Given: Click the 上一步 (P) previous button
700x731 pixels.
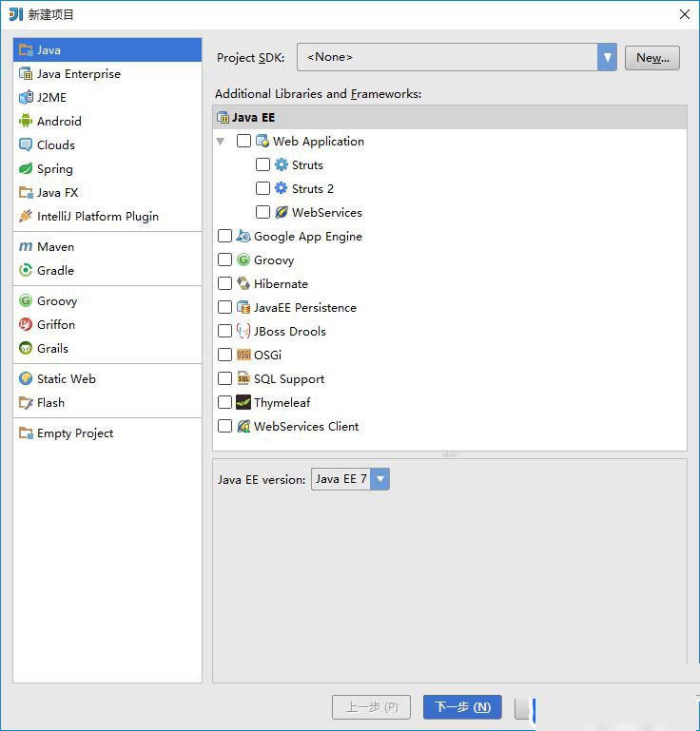Looking at the screenshot, I should 371,707.
